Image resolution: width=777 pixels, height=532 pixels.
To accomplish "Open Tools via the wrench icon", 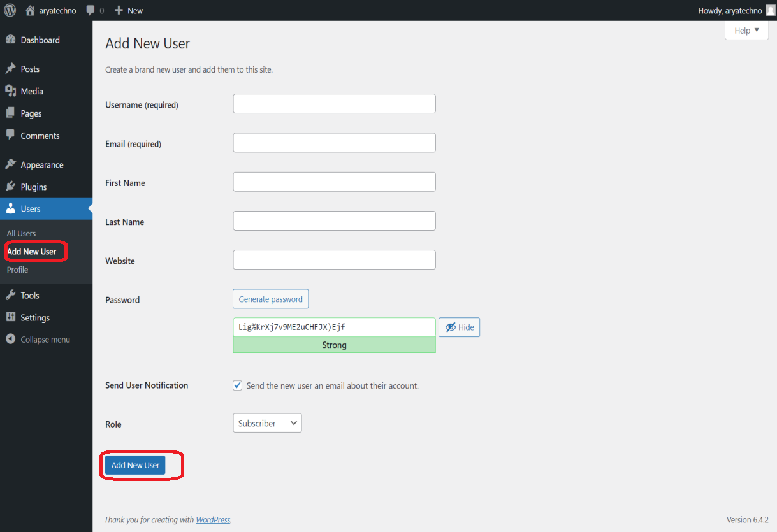I will coord(10,295).
